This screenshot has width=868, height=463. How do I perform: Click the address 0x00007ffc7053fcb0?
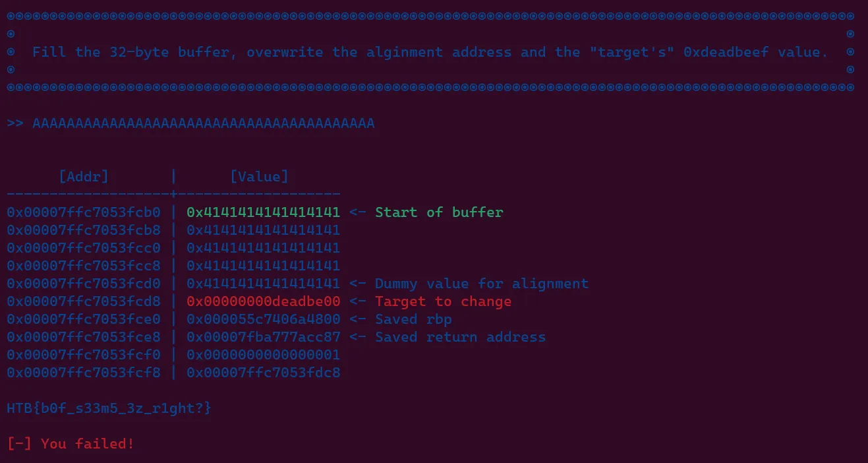[x=84, y=212]
